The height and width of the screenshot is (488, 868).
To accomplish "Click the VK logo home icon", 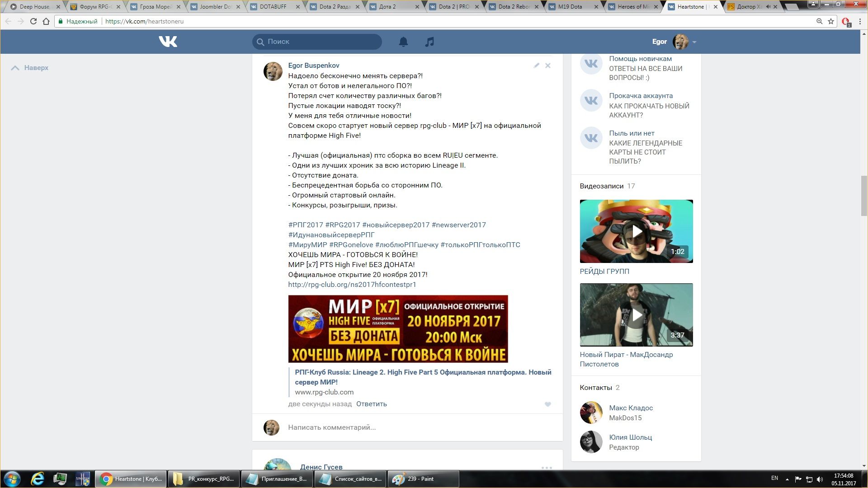I will tap(168, 42).
